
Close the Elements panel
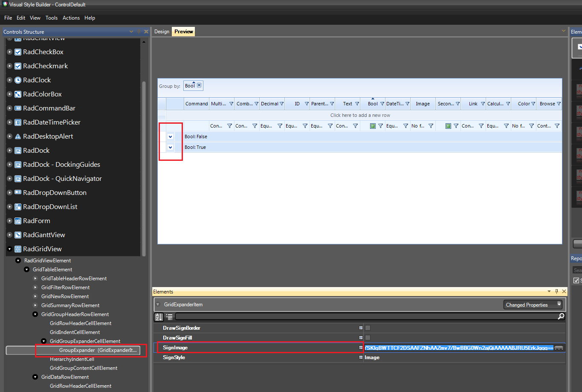[x=564, y=291]
